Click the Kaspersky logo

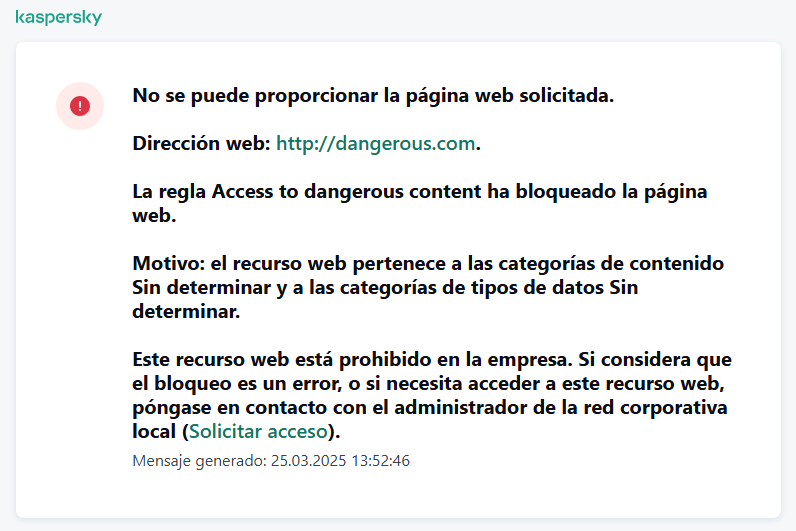(x=58, y=17)
